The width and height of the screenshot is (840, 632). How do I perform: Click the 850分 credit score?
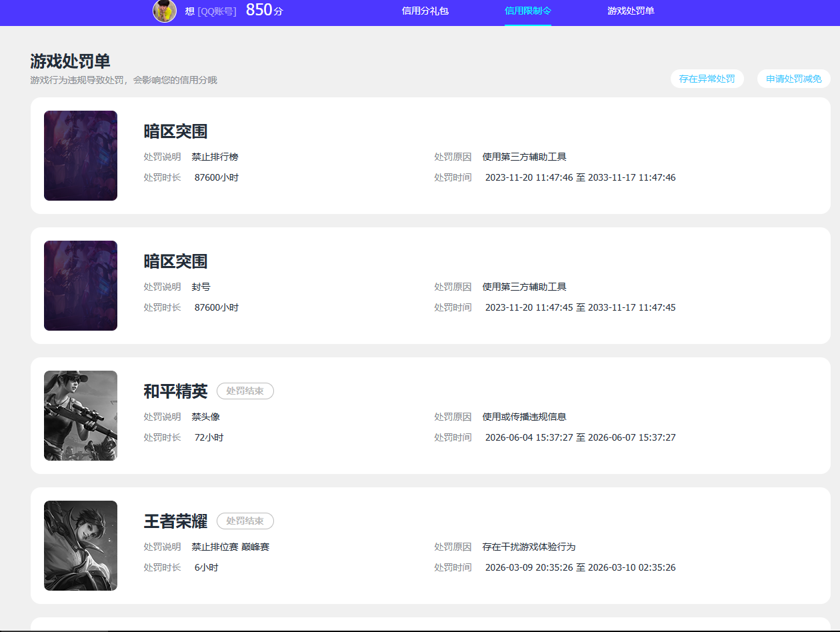tap(264, 10)
